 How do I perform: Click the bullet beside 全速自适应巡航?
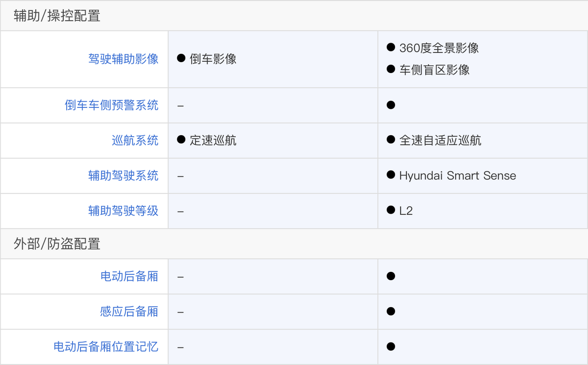coord(391,140)
